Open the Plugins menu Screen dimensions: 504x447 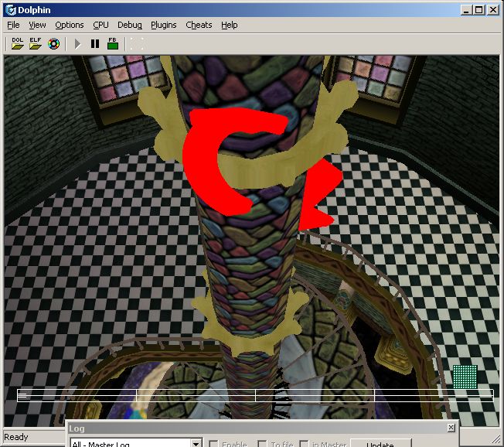click(x=163, y=25)
